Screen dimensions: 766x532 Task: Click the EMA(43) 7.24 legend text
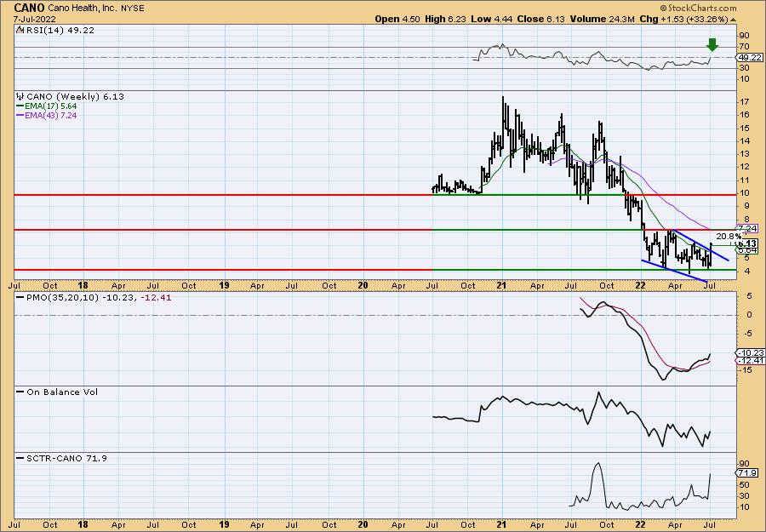click(51, 116)
